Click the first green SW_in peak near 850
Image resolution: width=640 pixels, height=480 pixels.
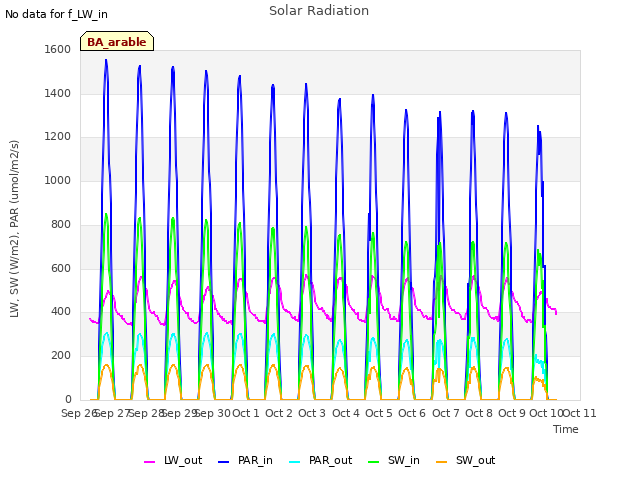106,214
